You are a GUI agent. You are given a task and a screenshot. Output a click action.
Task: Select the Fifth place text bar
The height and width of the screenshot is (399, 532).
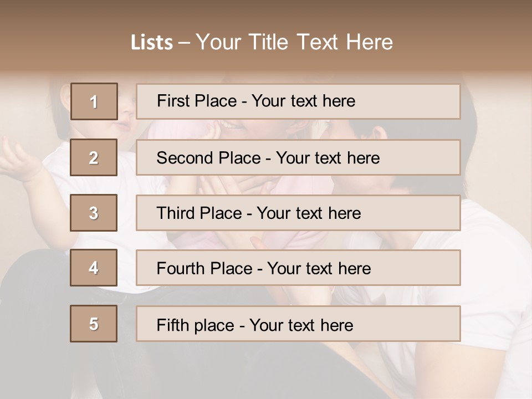[298, 324]
